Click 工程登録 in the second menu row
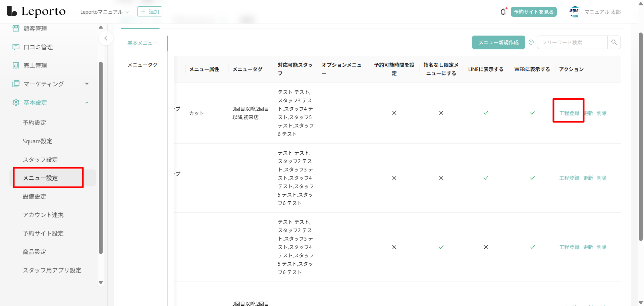The image size is (644, 306). [x=569, y=178]
